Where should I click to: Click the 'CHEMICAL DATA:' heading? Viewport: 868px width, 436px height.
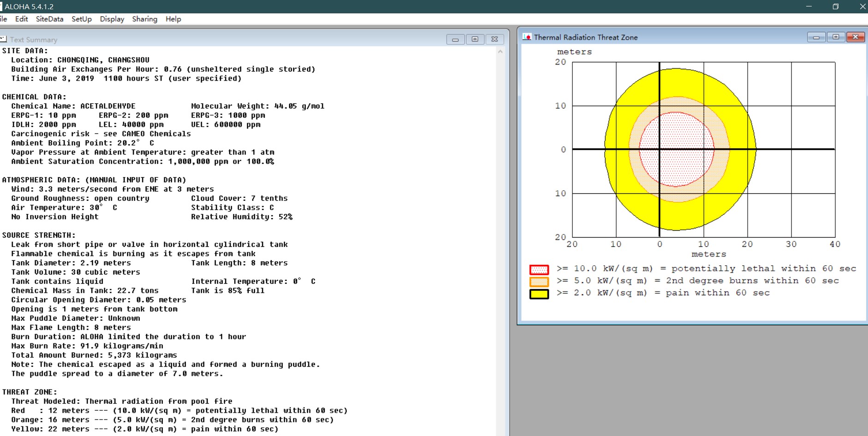click(34, 97)
